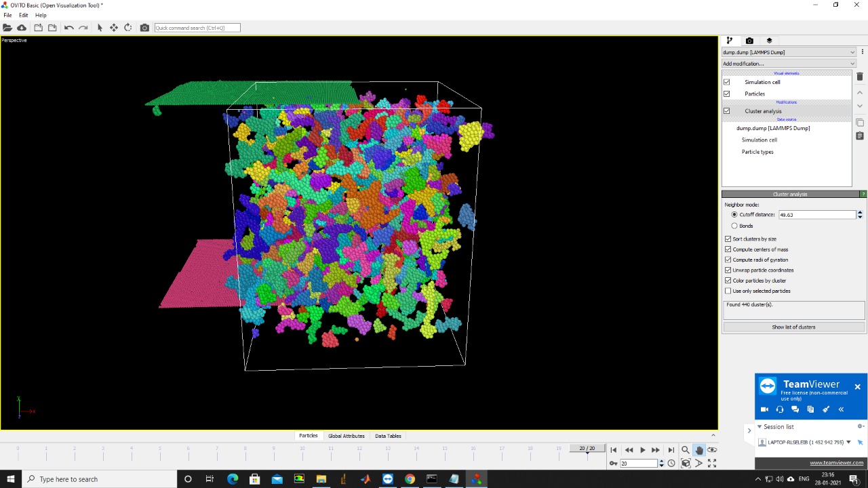Click the zoom magnifier viewport tool
868x488 pixels.
(x=686, y=450)
